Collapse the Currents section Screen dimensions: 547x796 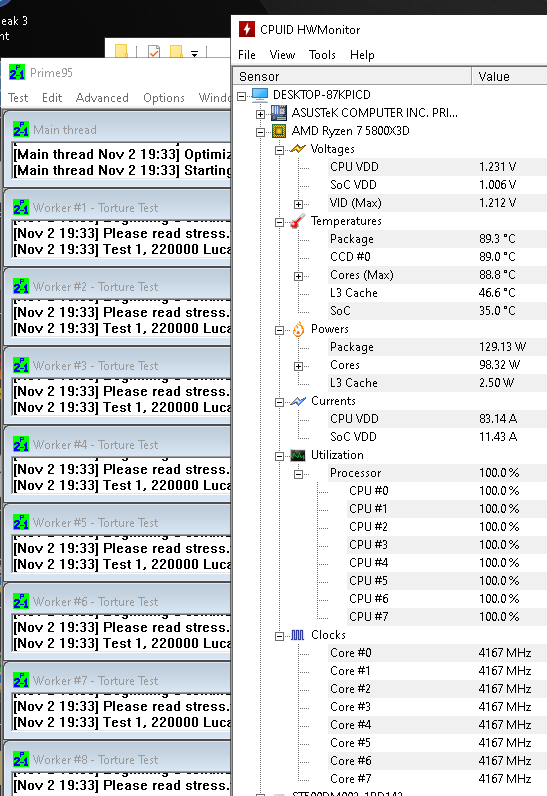(x=279, y=402)
